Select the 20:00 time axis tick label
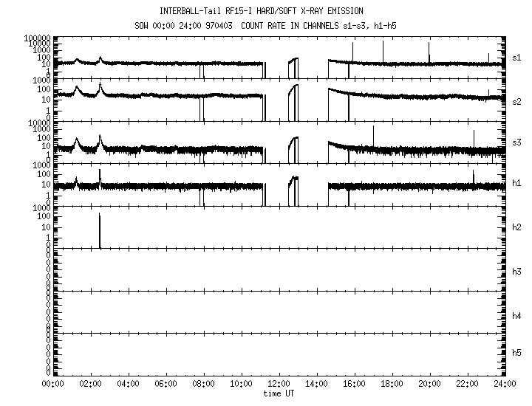Screen dimensions: 532x406 (x=429, y=385)
